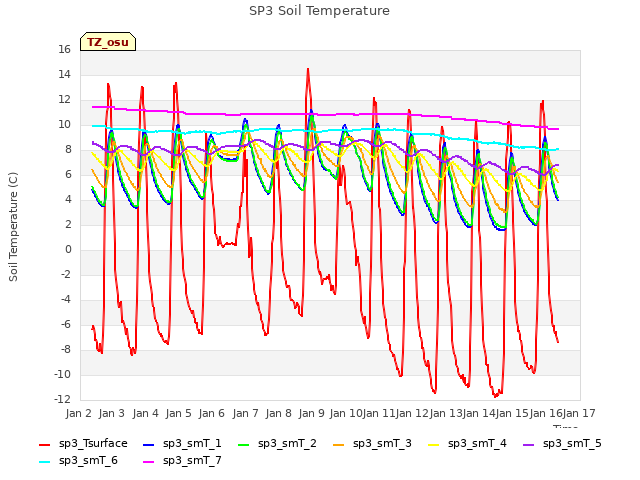Select the sp3_smT_2 legend label
This screenshot has width=640, height=480.
pos(287,444)
